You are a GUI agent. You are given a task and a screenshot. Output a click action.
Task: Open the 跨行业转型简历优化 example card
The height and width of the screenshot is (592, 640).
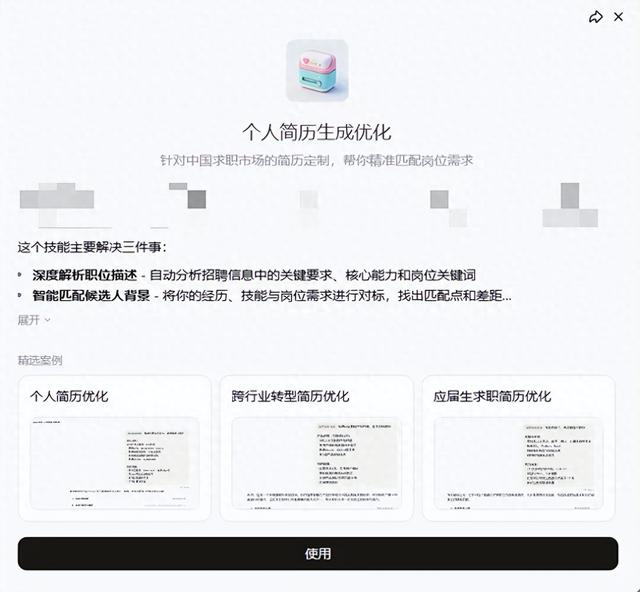[x=316, y=448]
